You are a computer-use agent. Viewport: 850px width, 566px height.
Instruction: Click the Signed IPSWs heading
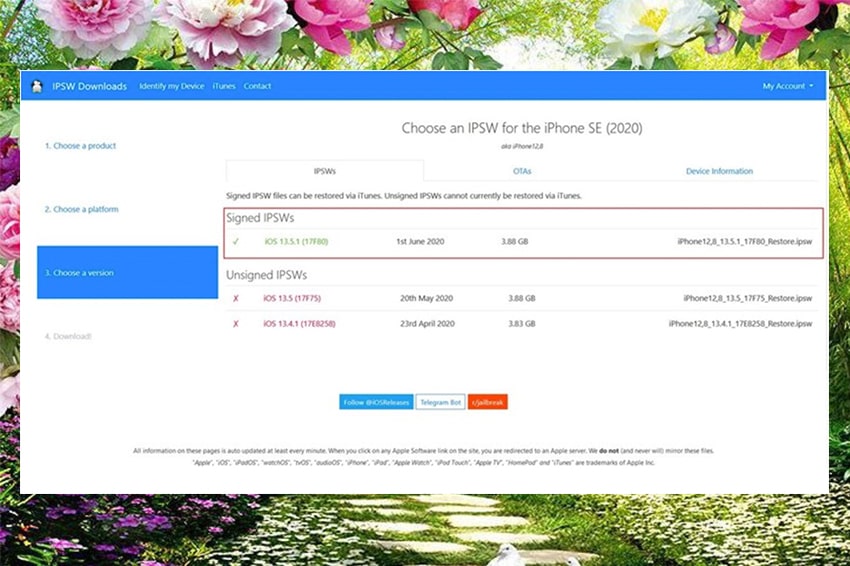pyautogui.click(x=260, y=218)
